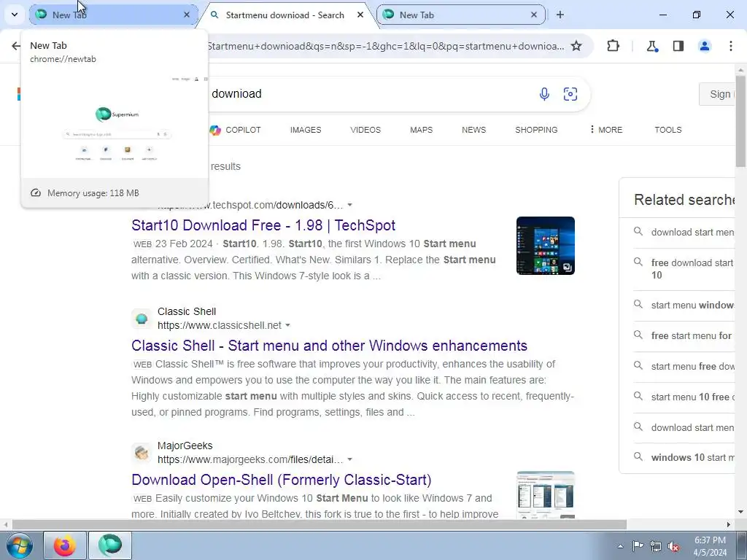Open the browser three-dot menu
This screenshot has width=747, height=560.
click(x=731, y=46)
